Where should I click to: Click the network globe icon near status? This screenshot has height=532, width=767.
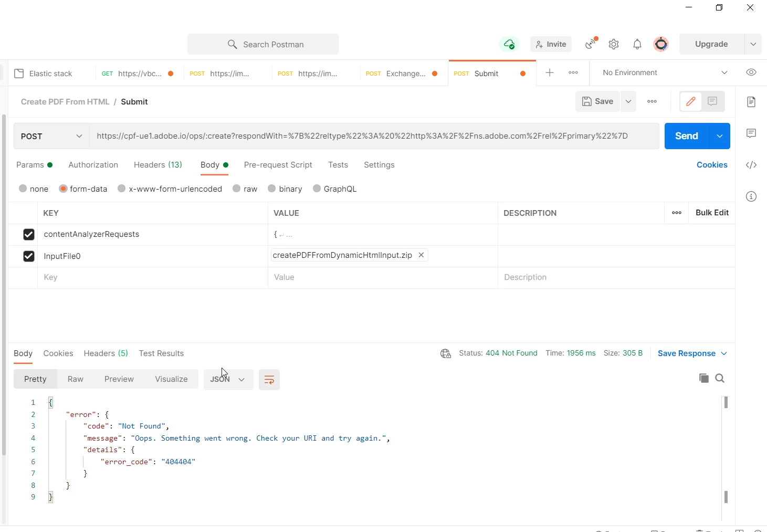coord(446,353)
